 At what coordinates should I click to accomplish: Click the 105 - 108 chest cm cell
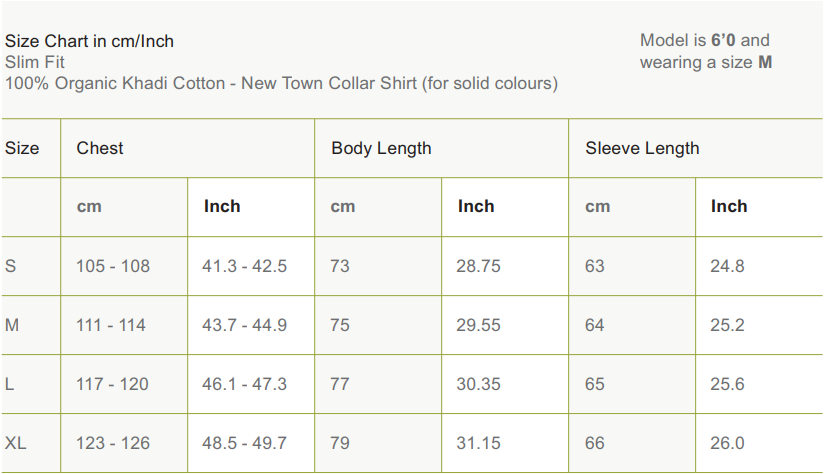(113, 266)
